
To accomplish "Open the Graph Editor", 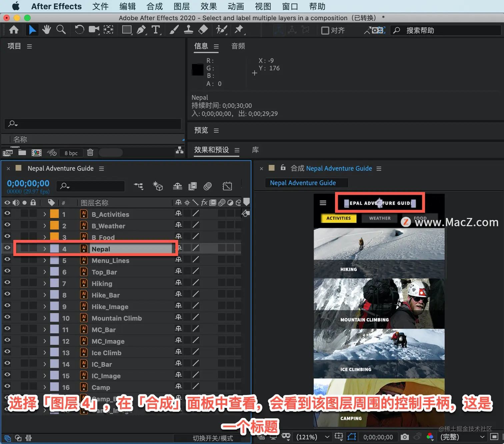I will (227, 186).
